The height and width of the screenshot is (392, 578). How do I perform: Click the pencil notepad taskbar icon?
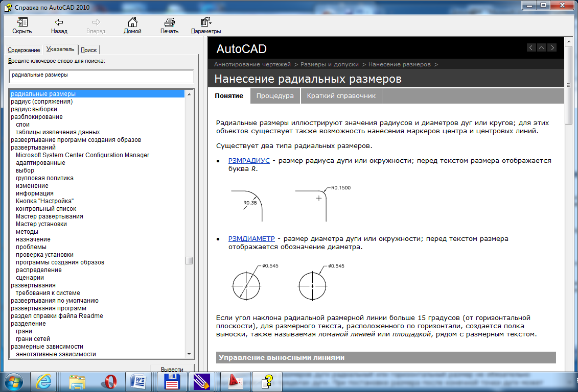pyautogui.click(x=202, y=382)
